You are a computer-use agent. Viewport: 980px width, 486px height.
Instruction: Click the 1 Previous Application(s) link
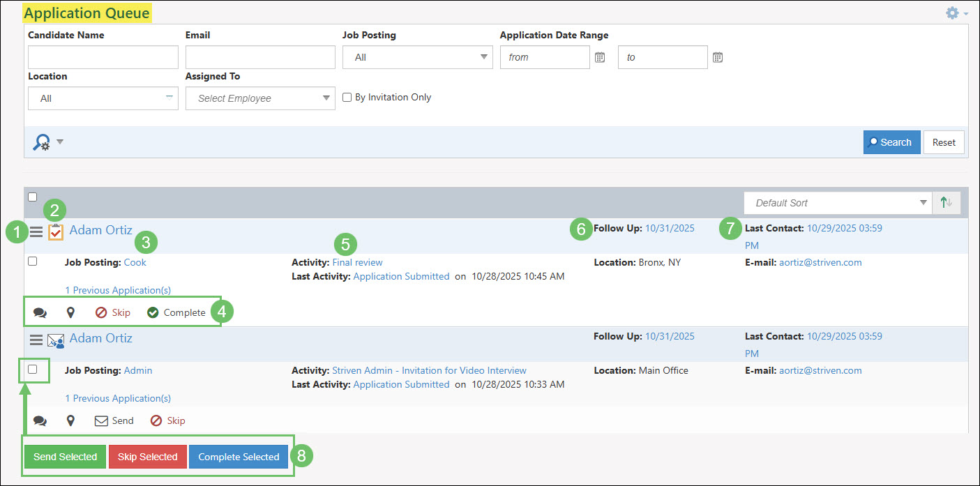117,289
